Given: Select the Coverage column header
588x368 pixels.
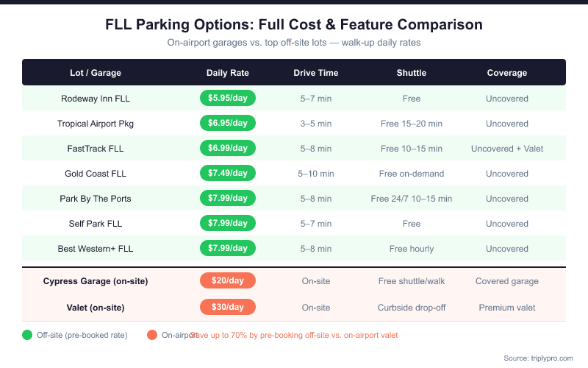Looking at the screenshot, I should 507,73.
